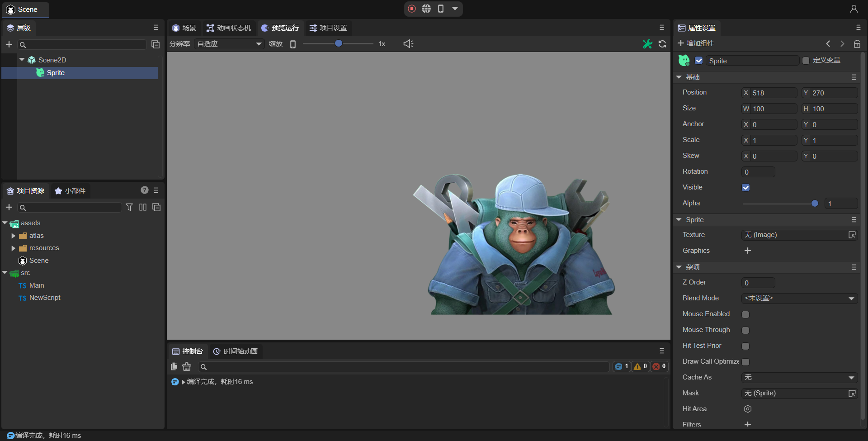Viewport: 868px width, 441px height.
Task: Click the filter icon in project assets panel
Action: point(129,207)
